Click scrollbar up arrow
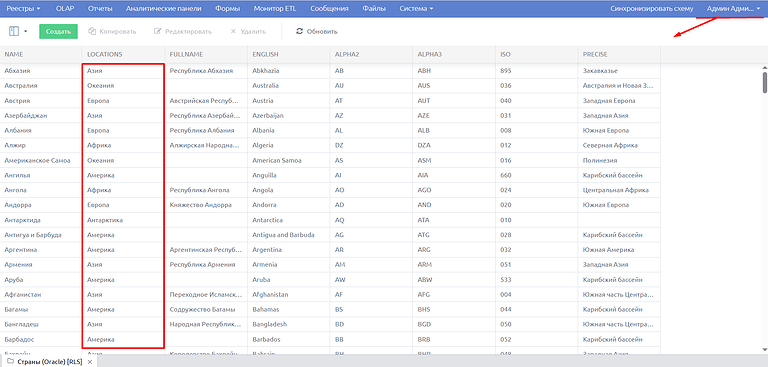768x367 pixels. [x=765, y=68]
